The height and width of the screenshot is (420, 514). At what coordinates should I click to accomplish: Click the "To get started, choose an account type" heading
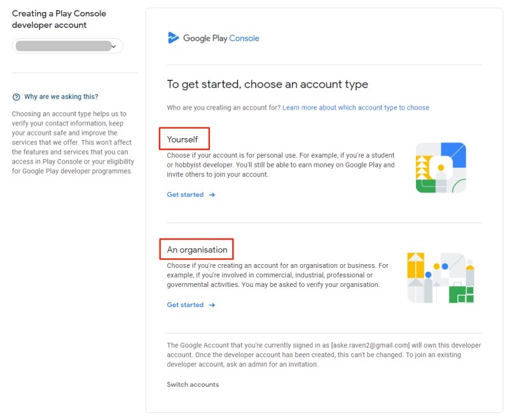pyautogui.click(x=268, y=83)
